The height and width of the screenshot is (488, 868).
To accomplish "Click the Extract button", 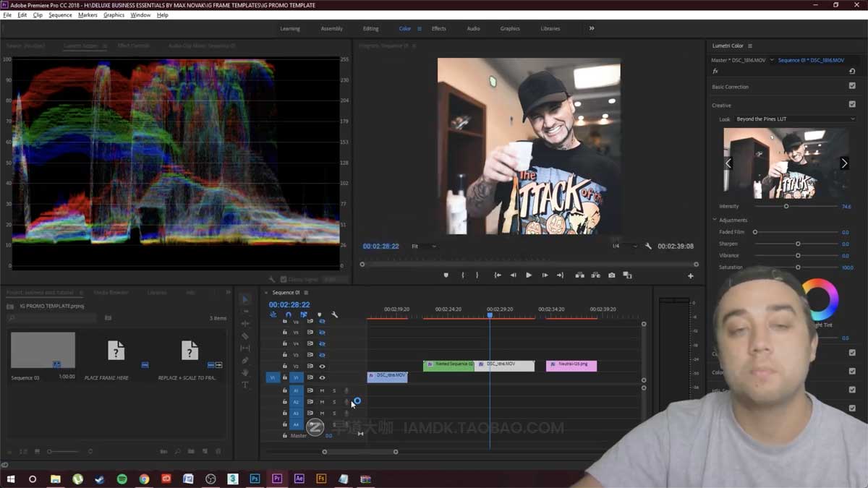I will click(595, 275).
